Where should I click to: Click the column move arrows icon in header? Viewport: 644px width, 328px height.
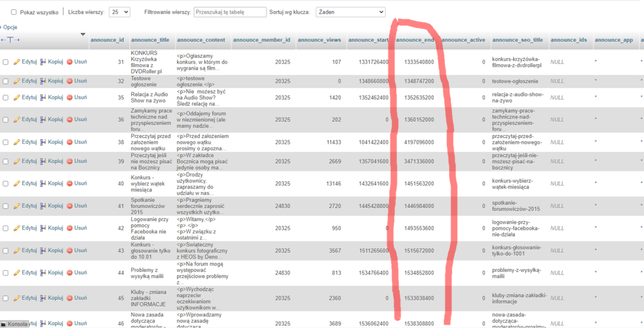(11, 40)
